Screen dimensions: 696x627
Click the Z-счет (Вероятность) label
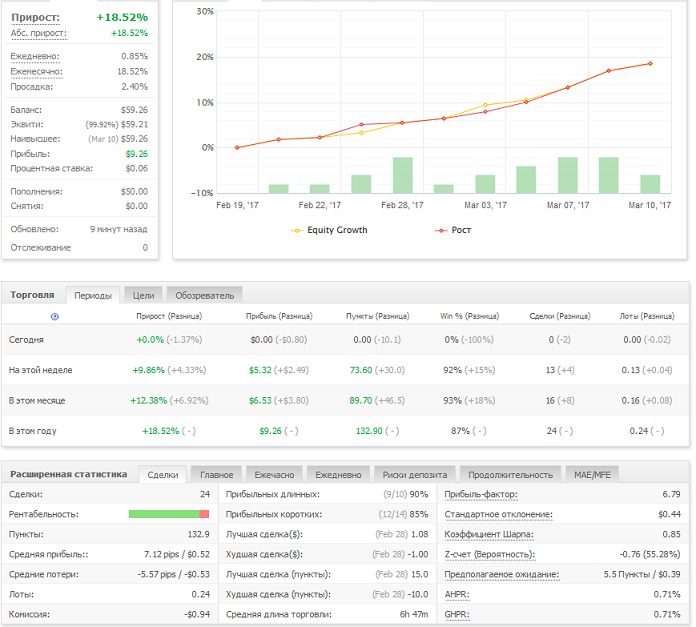point(490,554)
